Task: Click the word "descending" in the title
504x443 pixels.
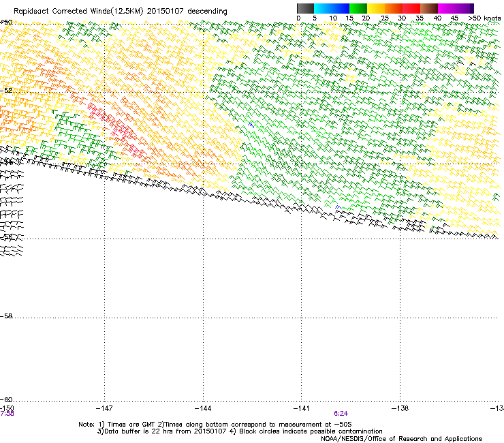Action: coord(207,12)
